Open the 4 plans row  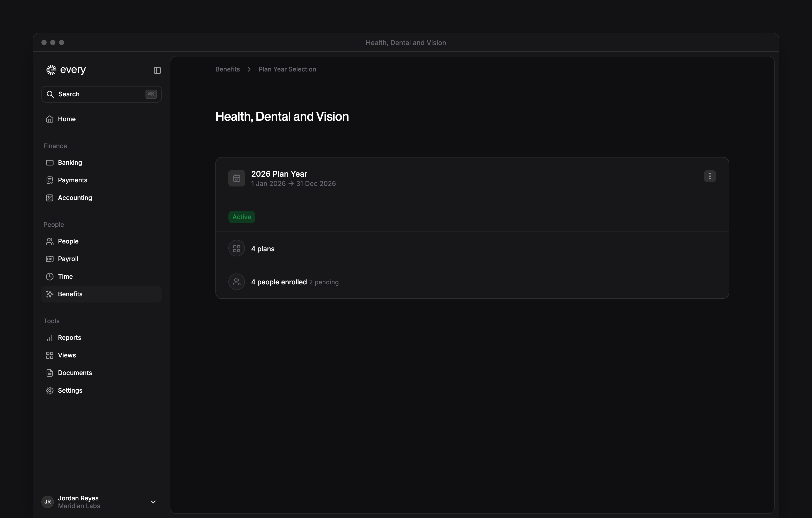pyautogui.click(x=472, y=248)
